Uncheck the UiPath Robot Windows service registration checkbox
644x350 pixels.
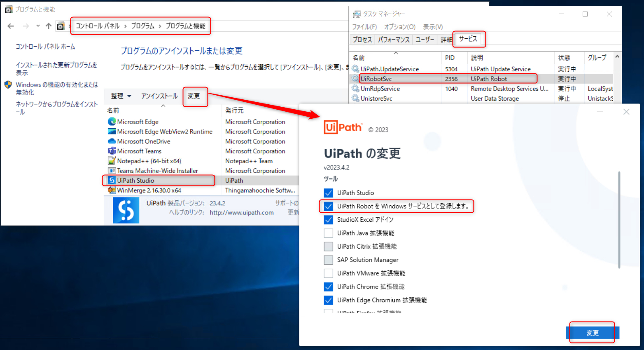tap(328, 206)
